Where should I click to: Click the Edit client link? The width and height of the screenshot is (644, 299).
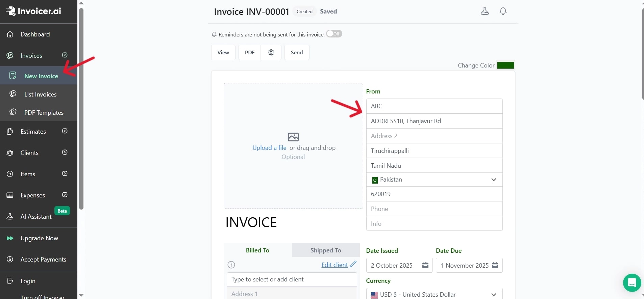pos(335,265)
